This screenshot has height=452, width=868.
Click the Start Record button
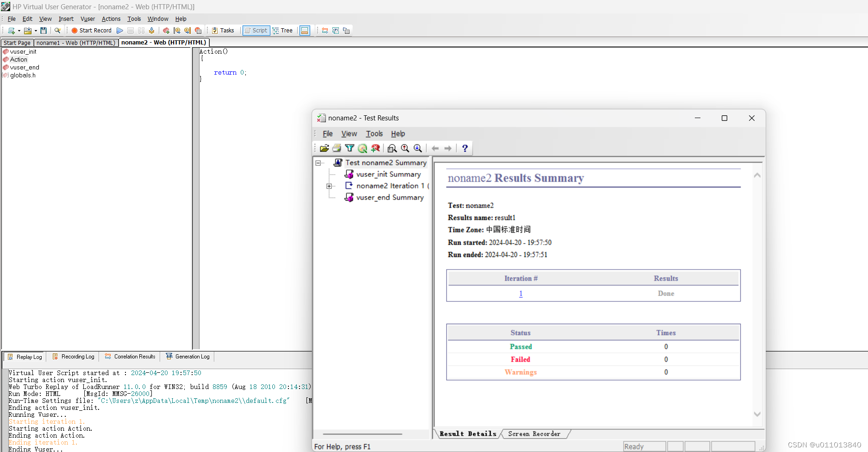(91, 31)
